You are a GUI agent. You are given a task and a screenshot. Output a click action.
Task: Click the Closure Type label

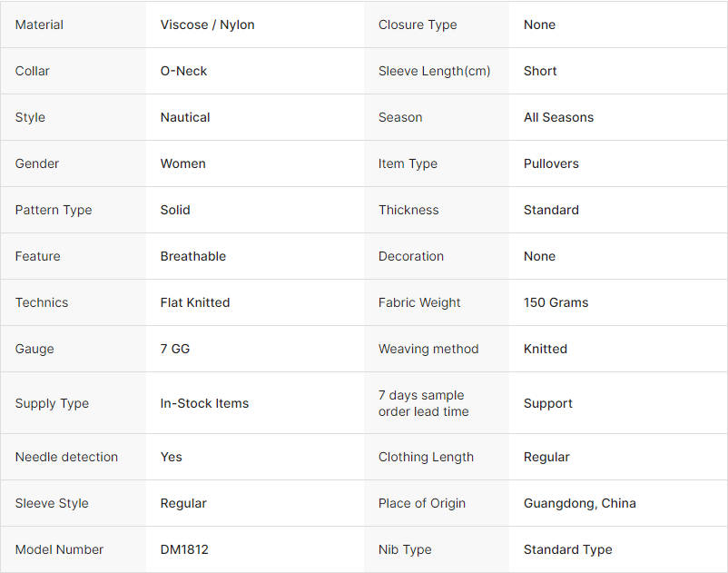pyautogui.click(x=418, y=25)
